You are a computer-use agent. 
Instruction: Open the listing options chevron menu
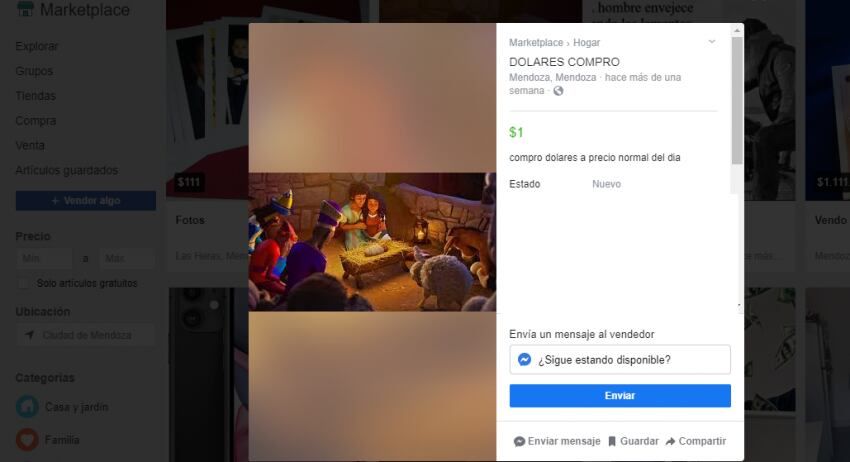pyautogui.click(x=711, y=42)
